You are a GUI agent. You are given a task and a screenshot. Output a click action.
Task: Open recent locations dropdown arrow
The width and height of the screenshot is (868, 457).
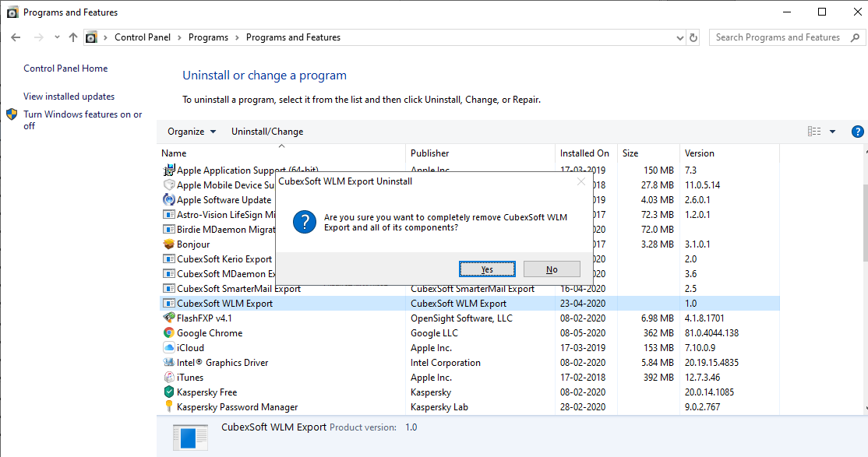point(57,37)
